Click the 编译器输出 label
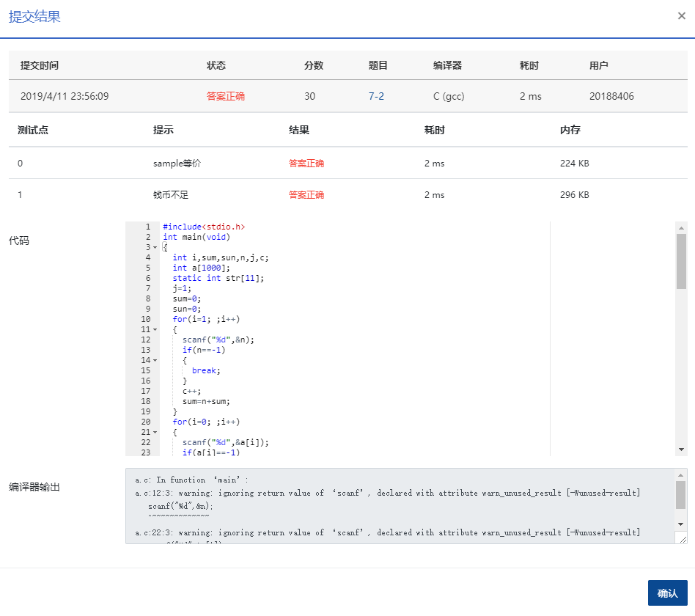The width and height of the screenshot is (695, 616). click(x=34, y=487)
